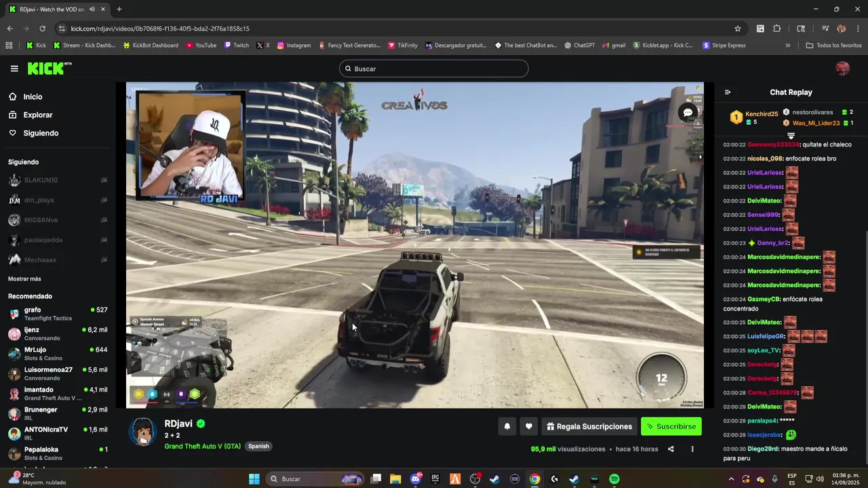Go to Inicio in the sidebar
The width and height of the screenshot is (868, 488).
pos(33,97)
